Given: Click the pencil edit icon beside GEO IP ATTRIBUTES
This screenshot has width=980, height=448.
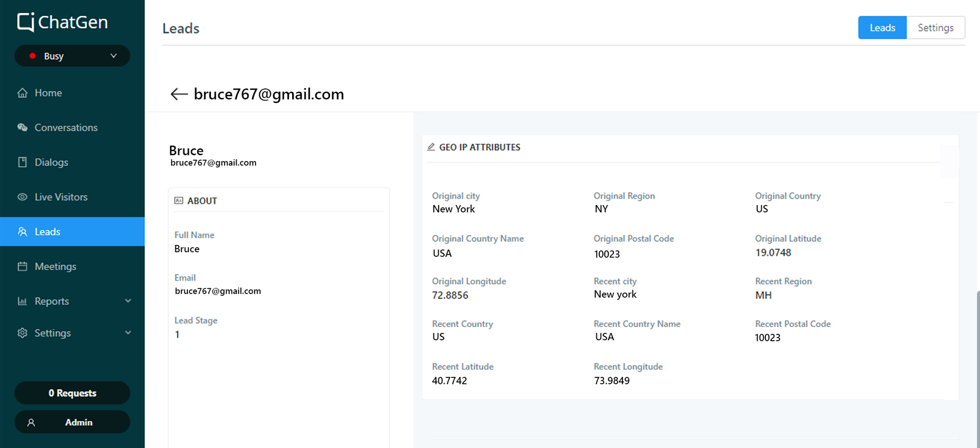Looking at the screenshot, I should [431, 147].
